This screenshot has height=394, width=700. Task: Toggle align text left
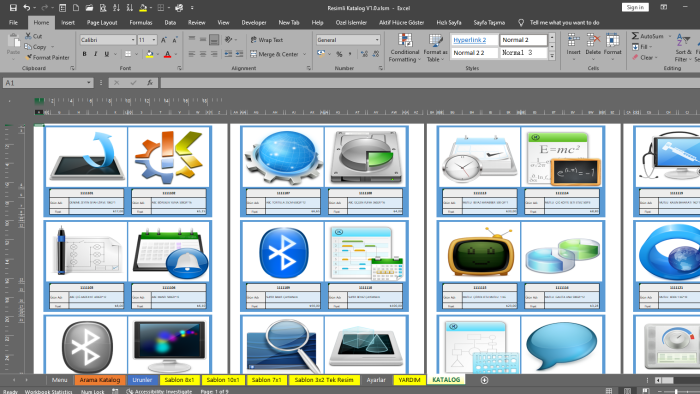pyautogui.click(x=192, y=54)
